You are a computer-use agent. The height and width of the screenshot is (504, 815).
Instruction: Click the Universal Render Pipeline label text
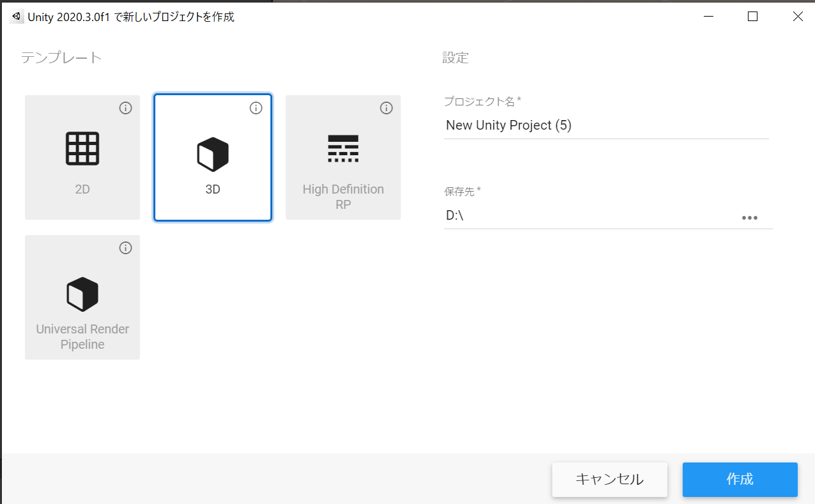82,337
